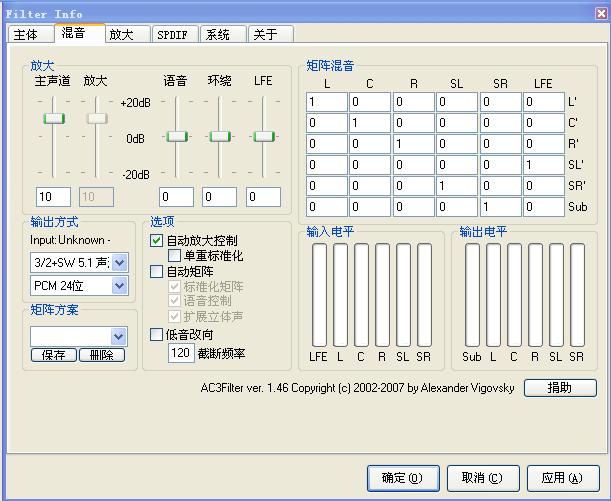Click the 捐助 button

click(x=560, y=388)
